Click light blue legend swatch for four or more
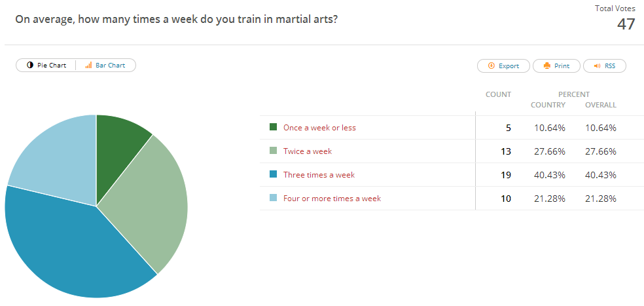Image resolution: width=644 pixels, height=306 pixels. tap(273, 199)
